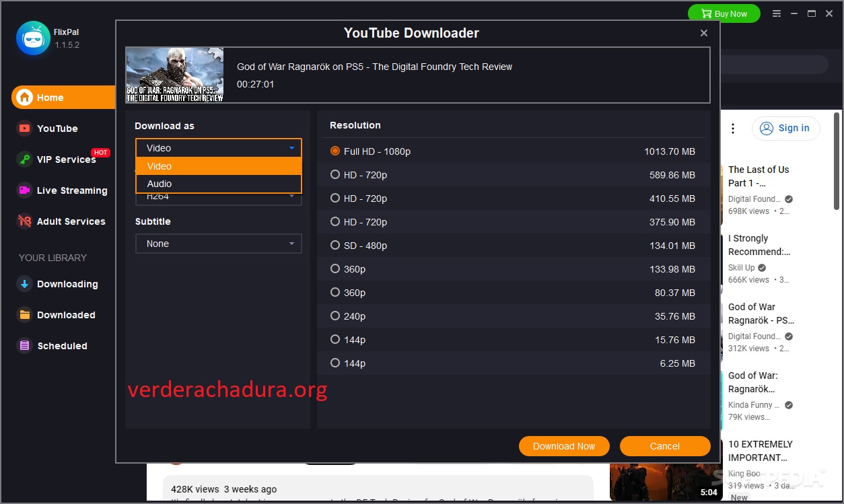Open the Scheduled list icon

pyautogui.click(x=25, y=346)
